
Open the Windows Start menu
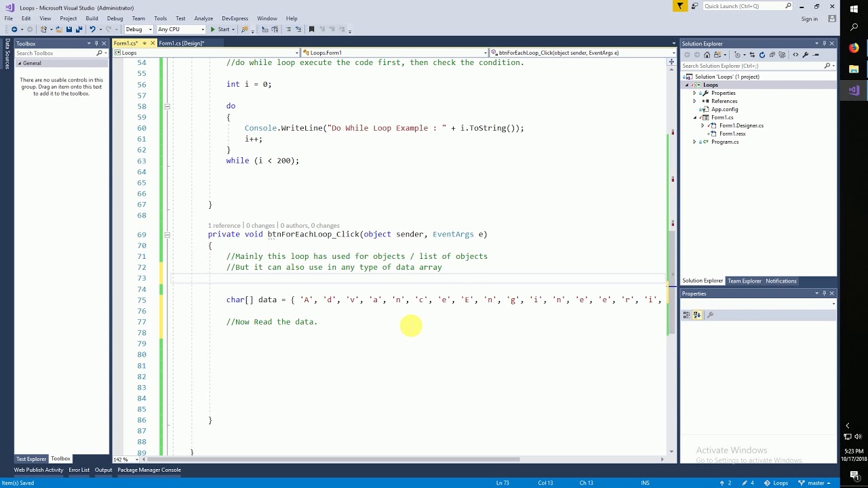(x=854, y=8)
